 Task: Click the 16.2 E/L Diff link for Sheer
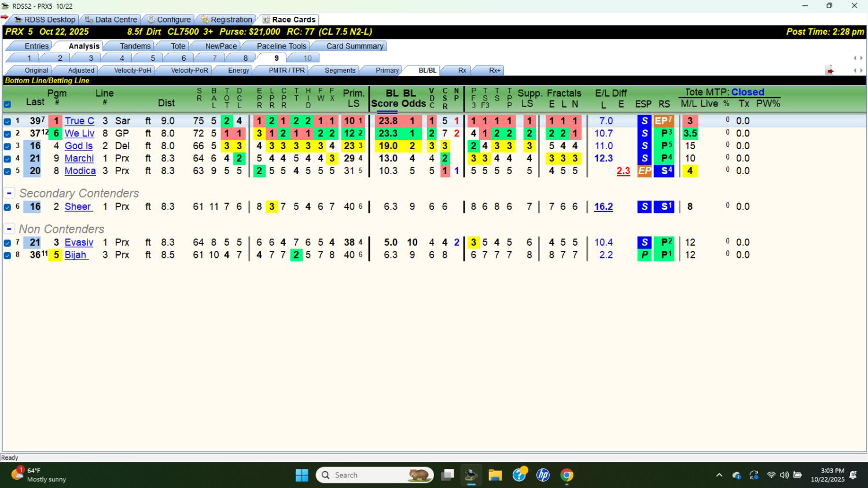604,206
